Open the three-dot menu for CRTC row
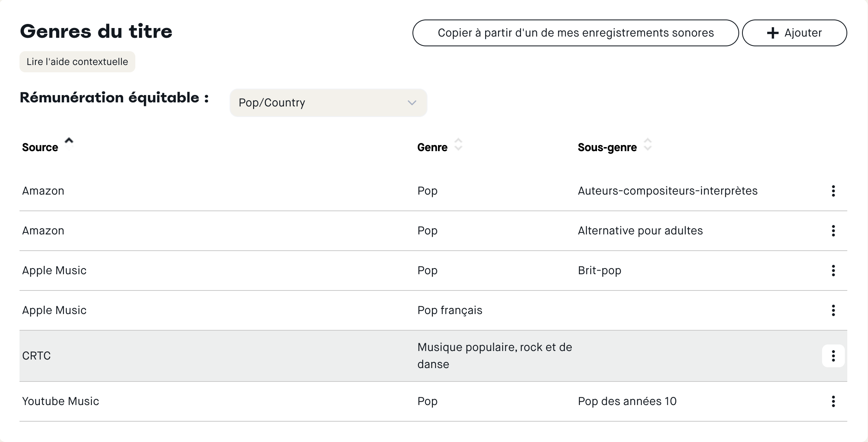Image resolution: width=868 pixels, height=442 pixels. click(833, 356)
